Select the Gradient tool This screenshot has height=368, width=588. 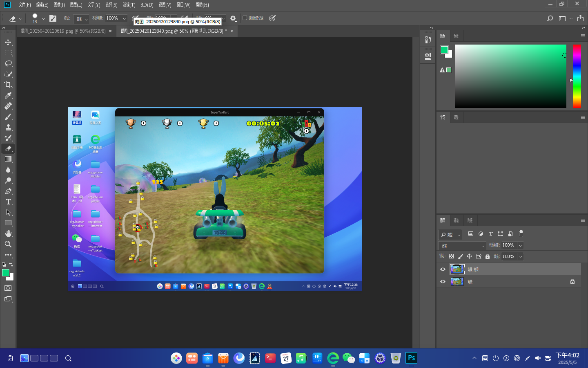pyautogui.click(x=8, y=159)
